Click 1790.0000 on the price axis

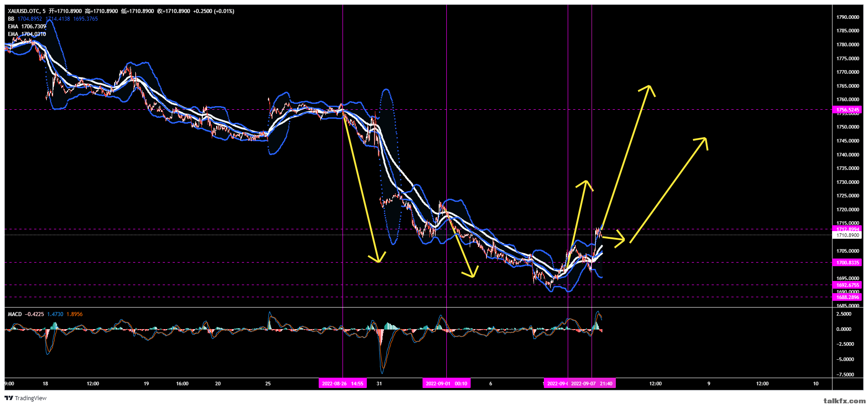coord(847,17)
